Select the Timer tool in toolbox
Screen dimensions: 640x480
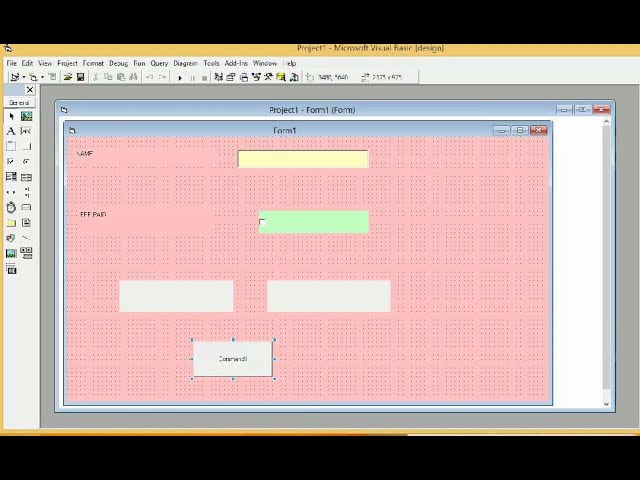click(11, 207)
